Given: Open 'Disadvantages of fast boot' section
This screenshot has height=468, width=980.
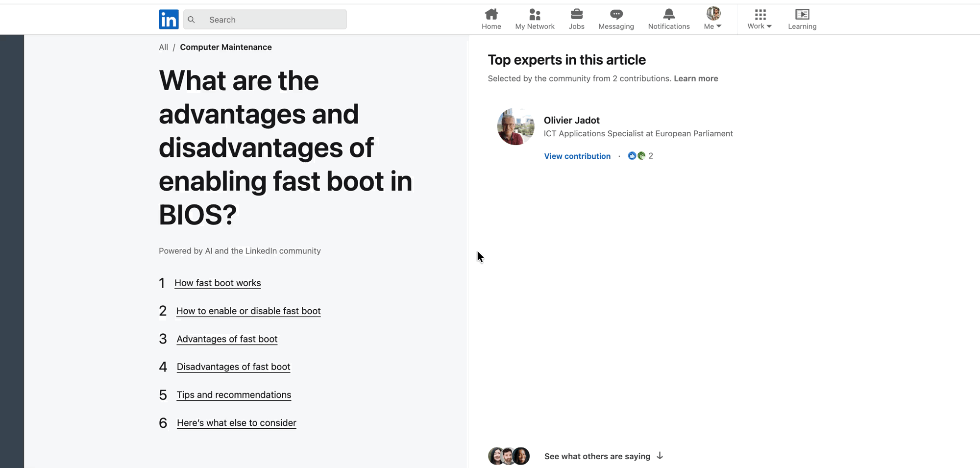Looking at the screenshot, I should click(233, 367).
